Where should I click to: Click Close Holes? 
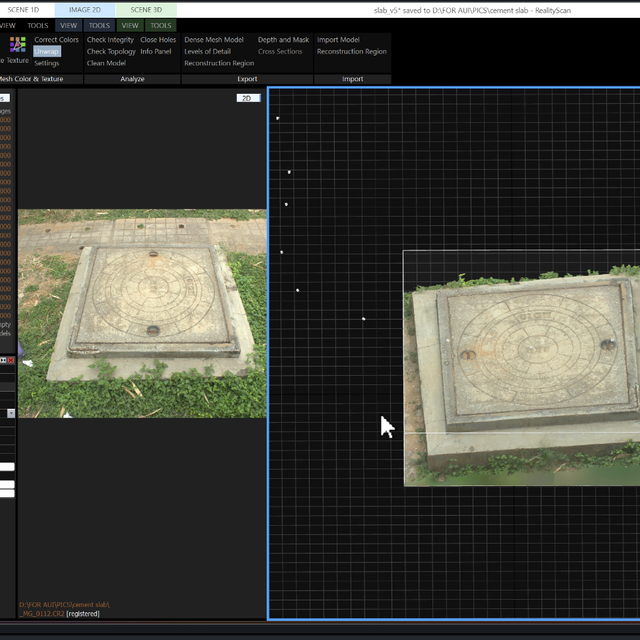[x=158, y=40]
